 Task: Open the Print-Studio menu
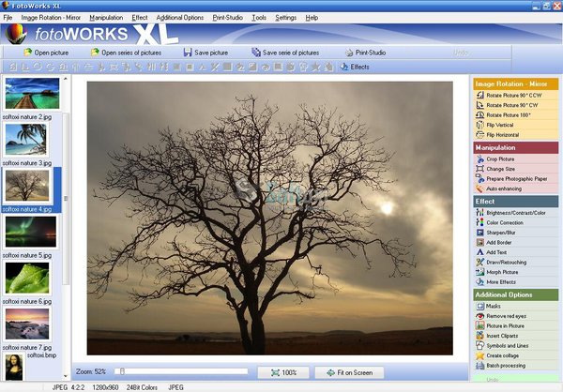point(227,18)
